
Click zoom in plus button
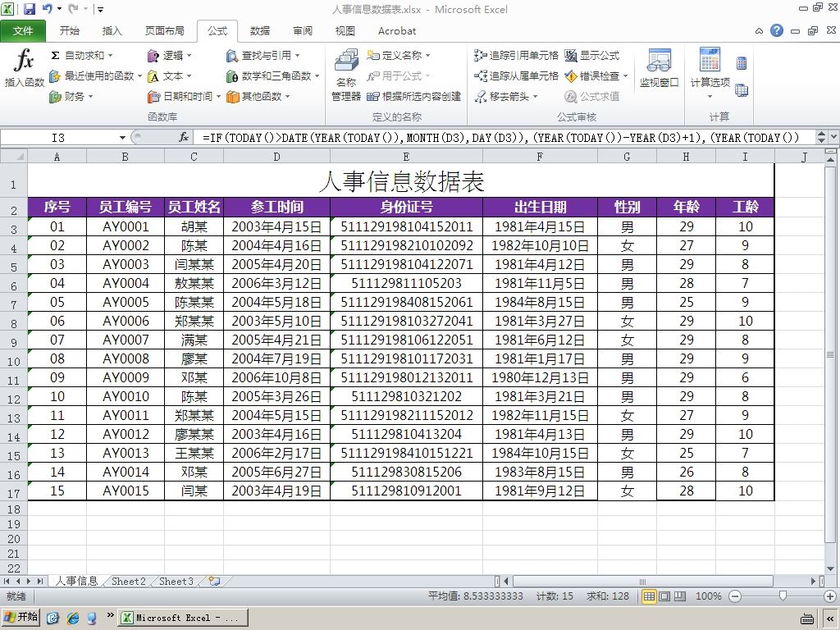tap(829, 596)
